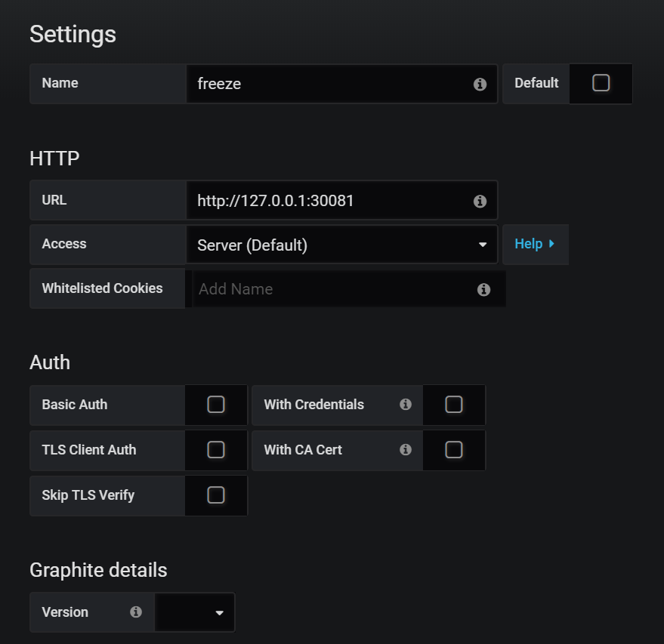Click the caret icon in the Access selector
The width and height of the screenshot is (664, 644).
(483, 244)
